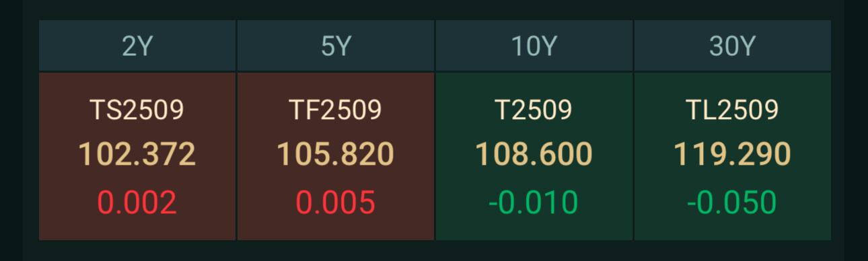This screenshot has width=868, height=261.
Task: Click the TS2509 contract code
Action: [x=137, y=110]
